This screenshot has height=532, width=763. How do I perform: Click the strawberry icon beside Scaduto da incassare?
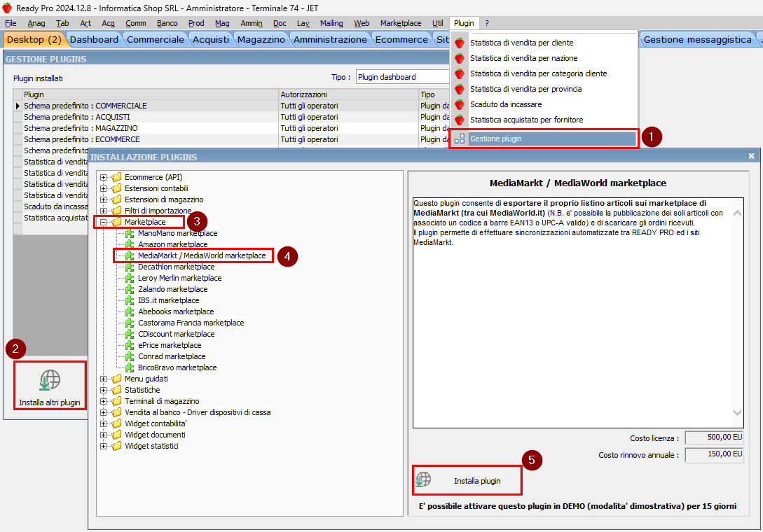coord(460,104)
